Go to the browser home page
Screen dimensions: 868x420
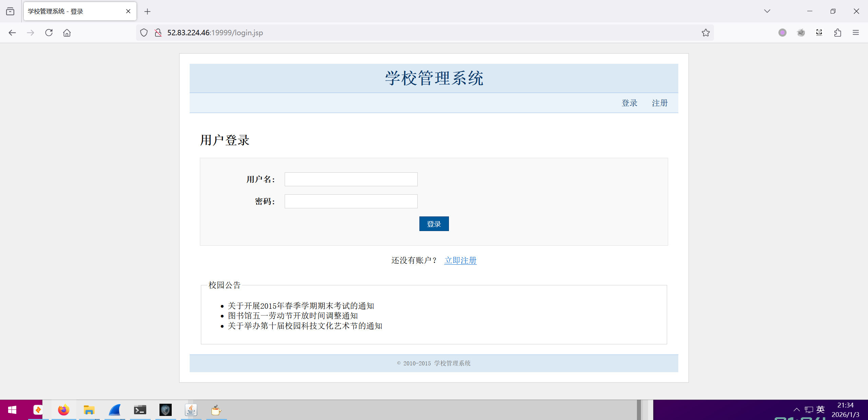tap(67, 33)
